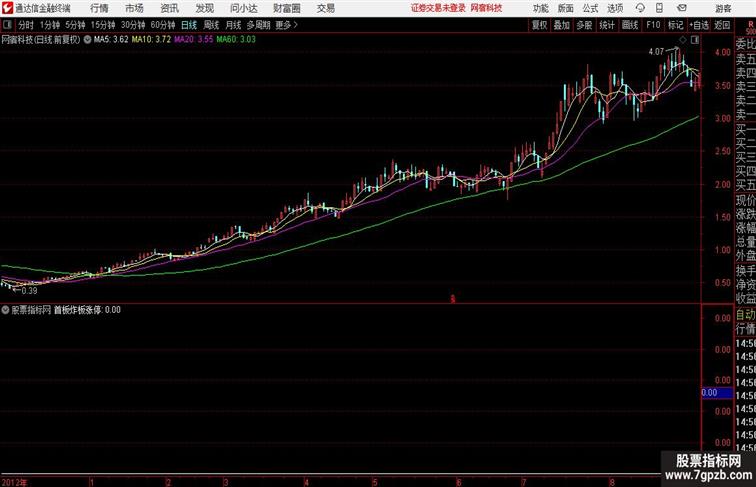This screenshot has width=756, height=487.
Task: Open the 功能 menu
Action: pos(540,8)
